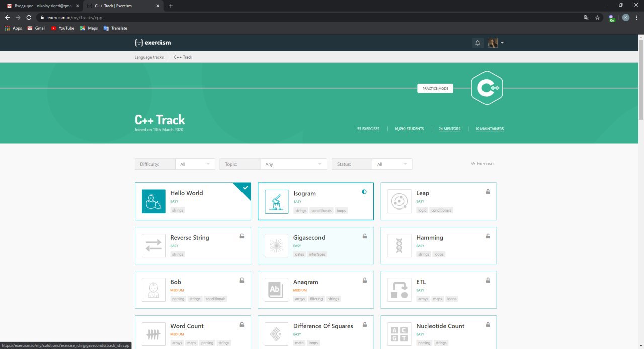Click the ETL exercise icon

point(399,290)
